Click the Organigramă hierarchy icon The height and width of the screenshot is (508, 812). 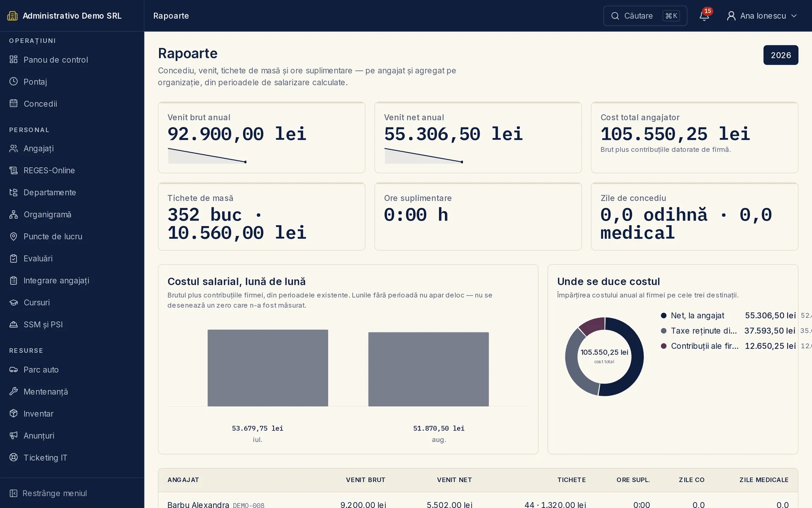(x=14, y=215)
